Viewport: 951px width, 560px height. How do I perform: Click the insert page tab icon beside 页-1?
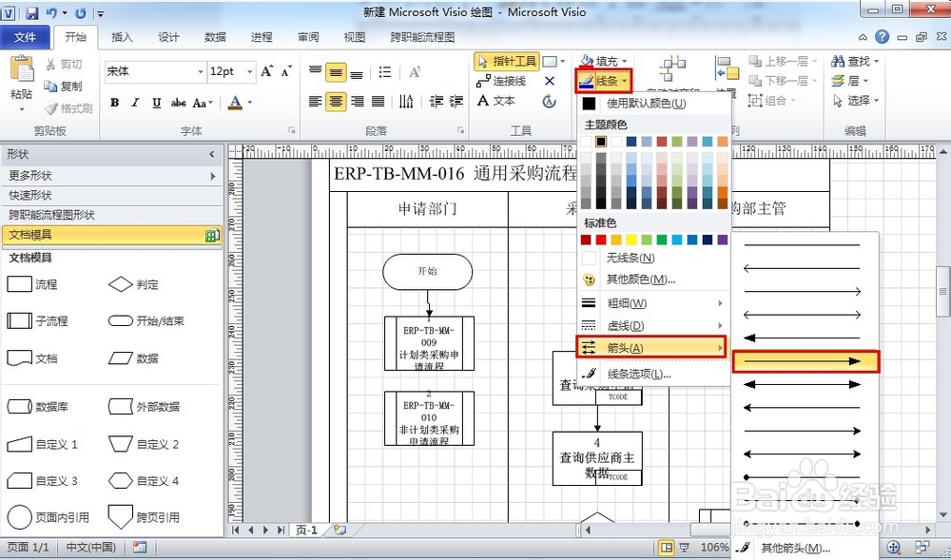point(340,531)
